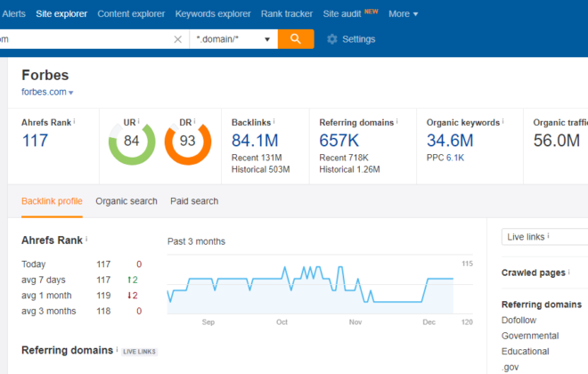
Task: Switch to the Organic search tab
Action: (127, 201)
